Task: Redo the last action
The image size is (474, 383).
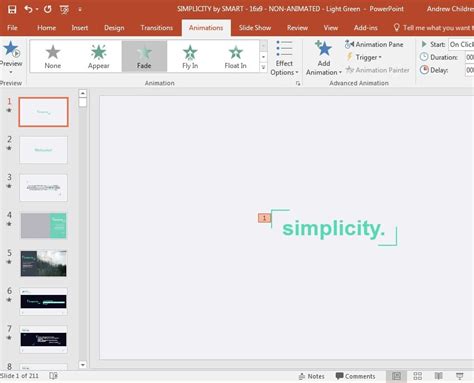Action: [48, 9]
